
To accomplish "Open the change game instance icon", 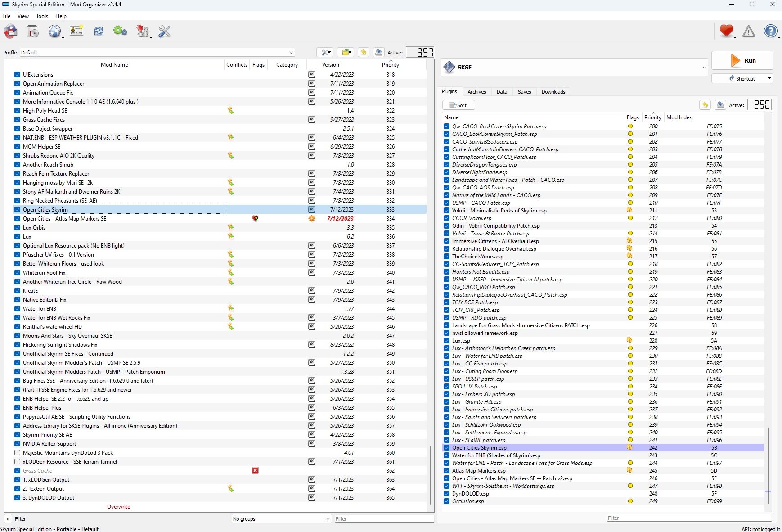I will [x=10, y=31].
